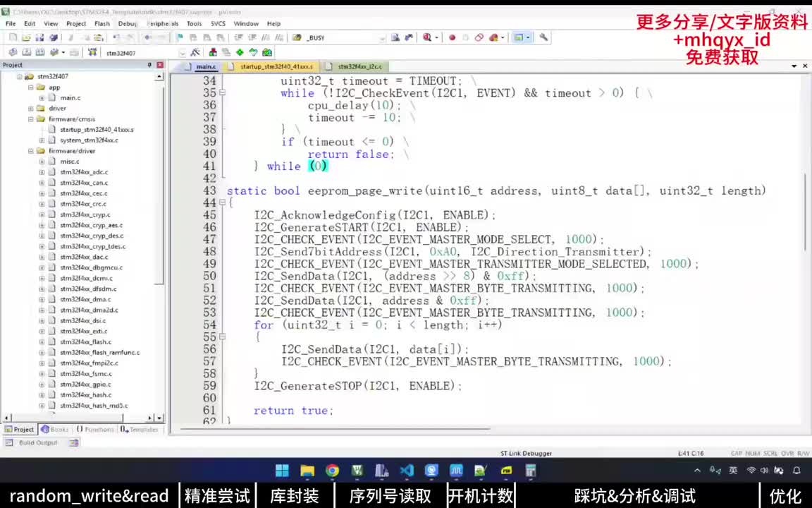Build target using the Build icon

pos(26,52)
